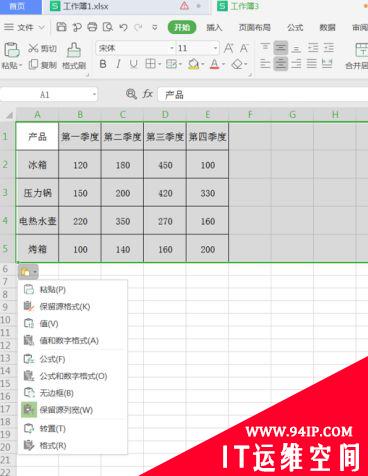
Task: Click the eraser clear-format icon
Action: [x=237, y=64]
